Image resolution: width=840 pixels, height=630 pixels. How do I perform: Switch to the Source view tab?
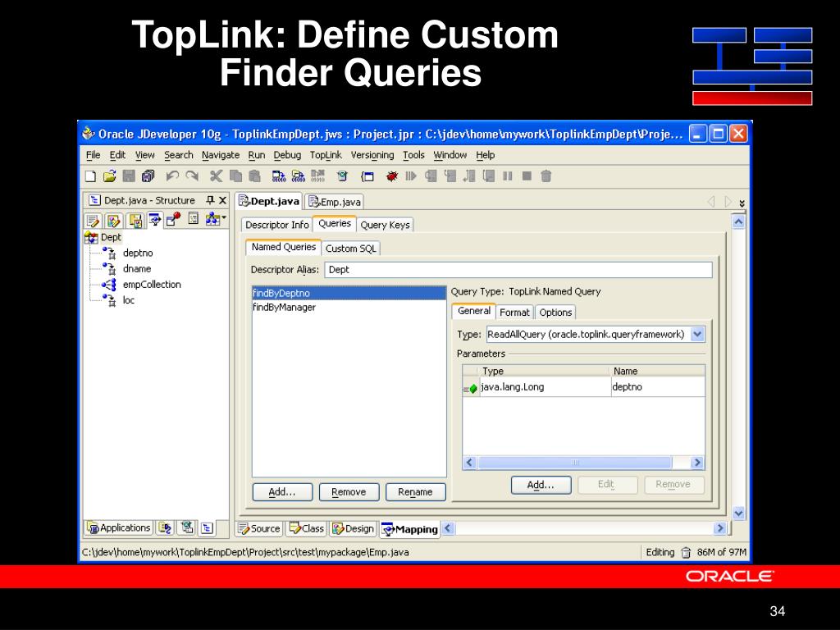259,529
